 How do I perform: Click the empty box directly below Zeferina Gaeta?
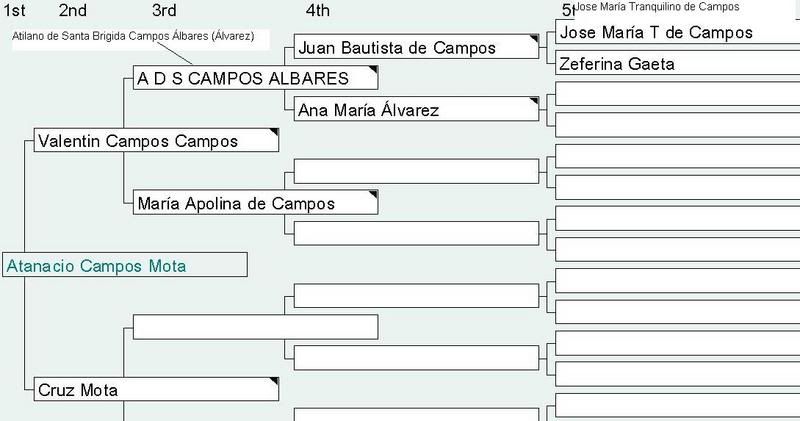point(676,94)
